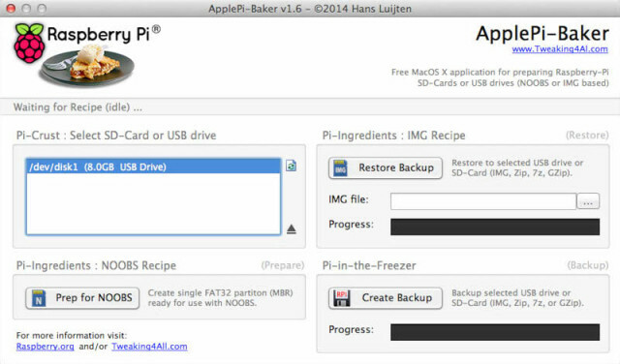Open the Tweaking4All.com link at bottom
The image size is (620, 364).
coord(149,347)
